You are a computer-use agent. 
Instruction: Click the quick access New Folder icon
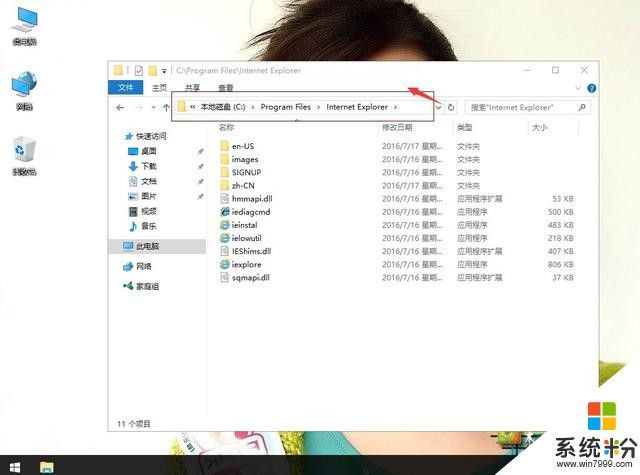tap(153, 71)
